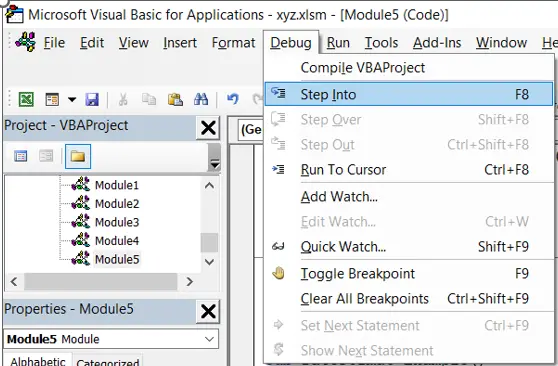Click the View Microsoft Excel toolbar icon
The width and height of the screenshot is (558, 366).
(x=26, y=99)
